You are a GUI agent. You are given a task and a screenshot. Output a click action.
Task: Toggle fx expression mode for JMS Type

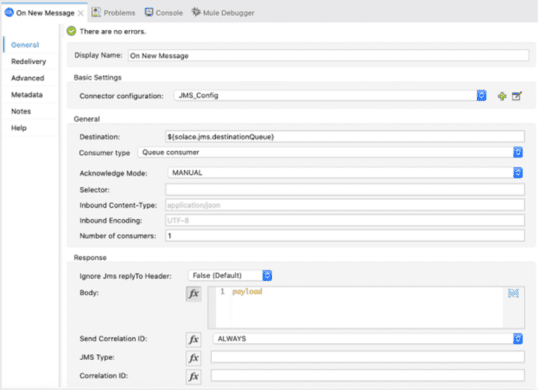click(x=194, y=358)
